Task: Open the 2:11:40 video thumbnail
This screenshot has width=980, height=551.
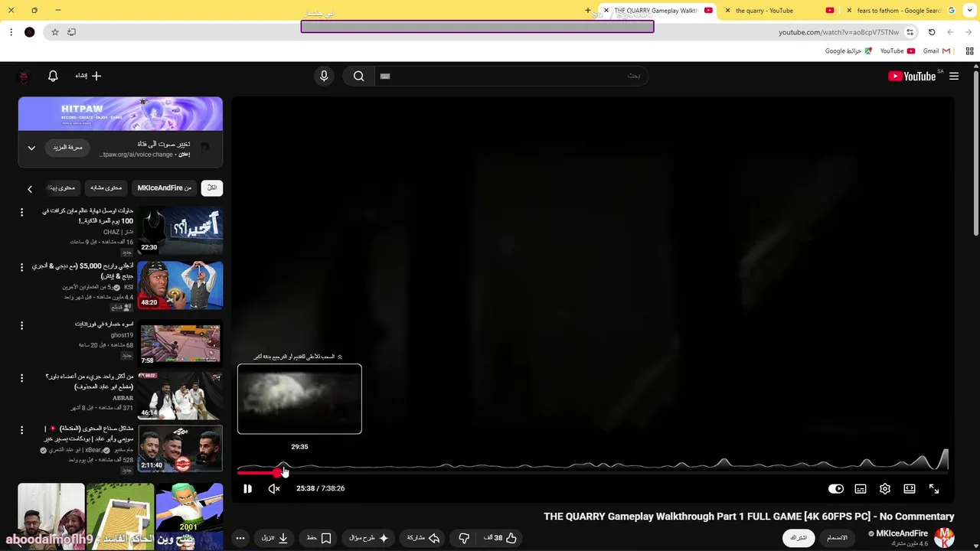Action: point(180,448)
